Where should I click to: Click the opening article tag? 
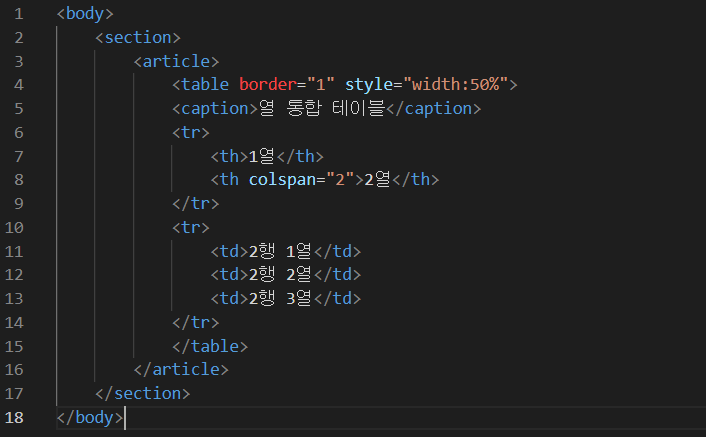tap(176, 62)
